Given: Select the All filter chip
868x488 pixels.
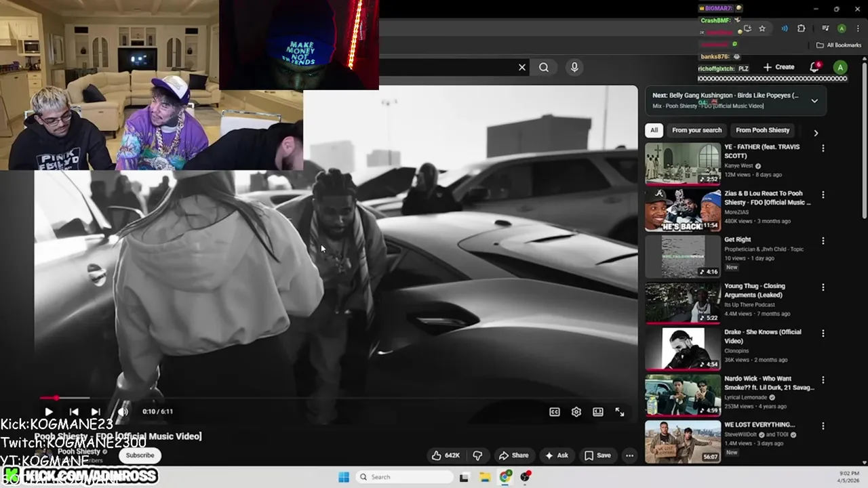Looking at the screenshot, I should coord(654,130).
